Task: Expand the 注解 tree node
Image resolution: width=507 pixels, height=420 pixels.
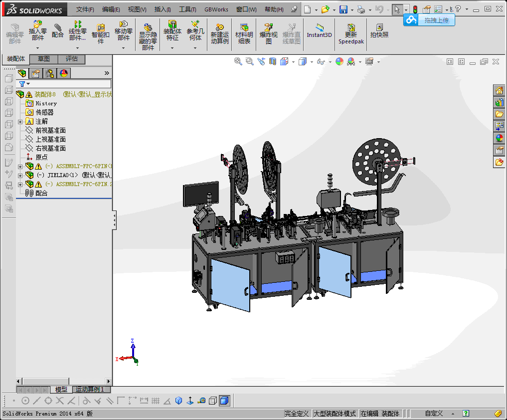Action: [x=20, y=122]
